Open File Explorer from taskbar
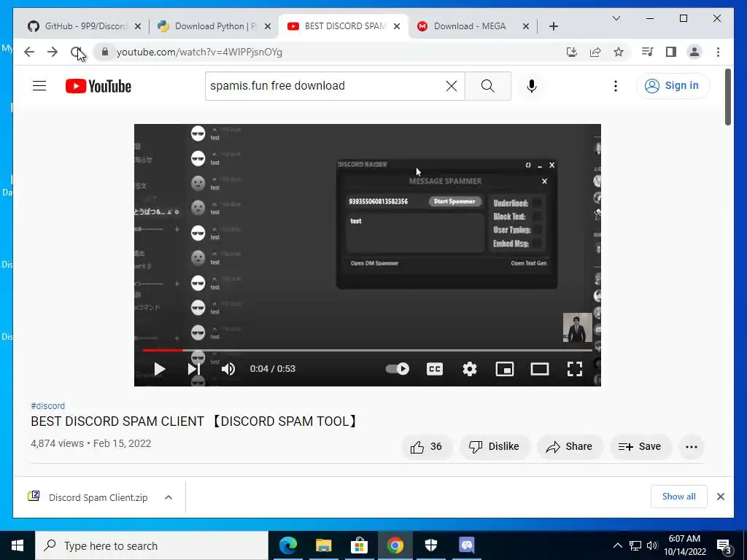 pos(323,545)
